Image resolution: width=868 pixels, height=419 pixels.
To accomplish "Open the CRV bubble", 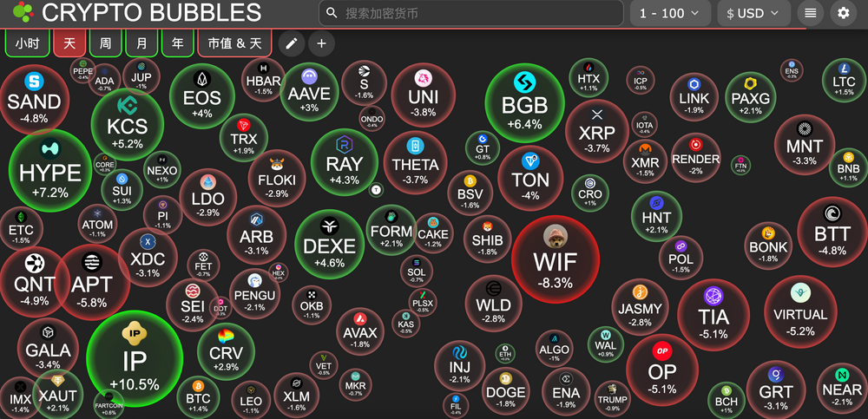I will click(226, 351).
